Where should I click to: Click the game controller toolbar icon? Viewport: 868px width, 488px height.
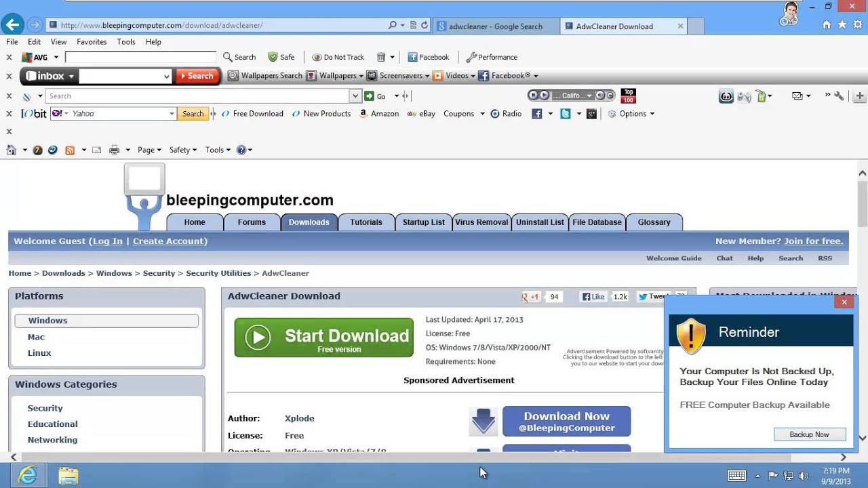pos(744,96)
